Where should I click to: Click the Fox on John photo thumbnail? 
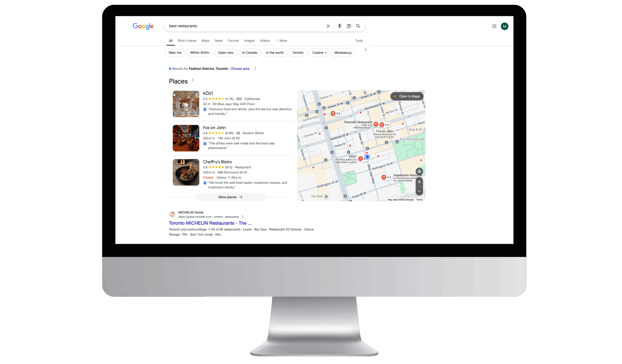186,138
